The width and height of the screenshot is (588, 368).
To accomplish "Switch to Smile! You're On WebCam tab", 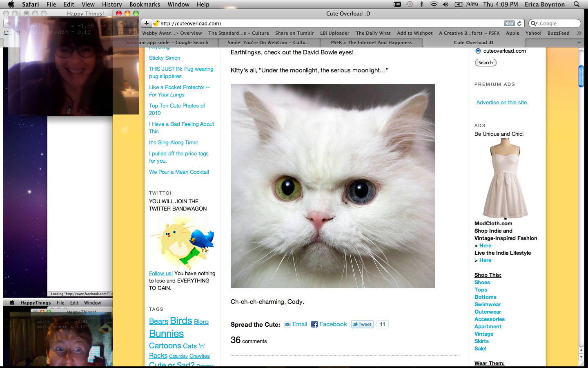I will (x=269, y=42).
